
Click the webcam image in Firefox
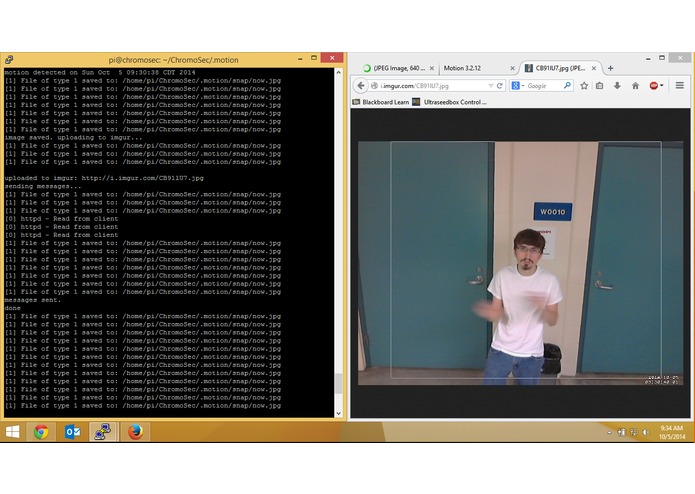coord(520,263)
